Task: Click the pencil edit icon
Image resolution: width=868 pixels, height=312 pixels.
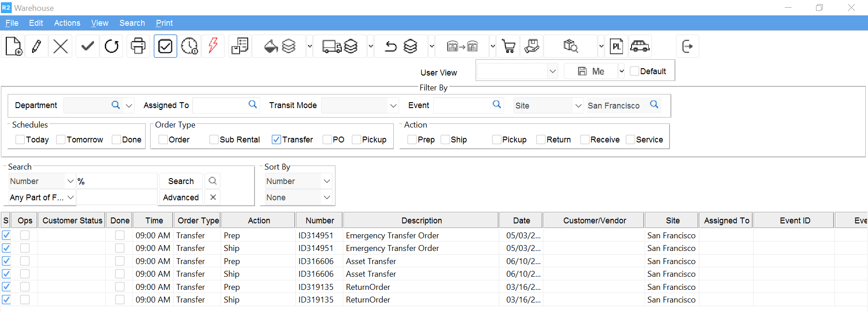Action: 37,46
